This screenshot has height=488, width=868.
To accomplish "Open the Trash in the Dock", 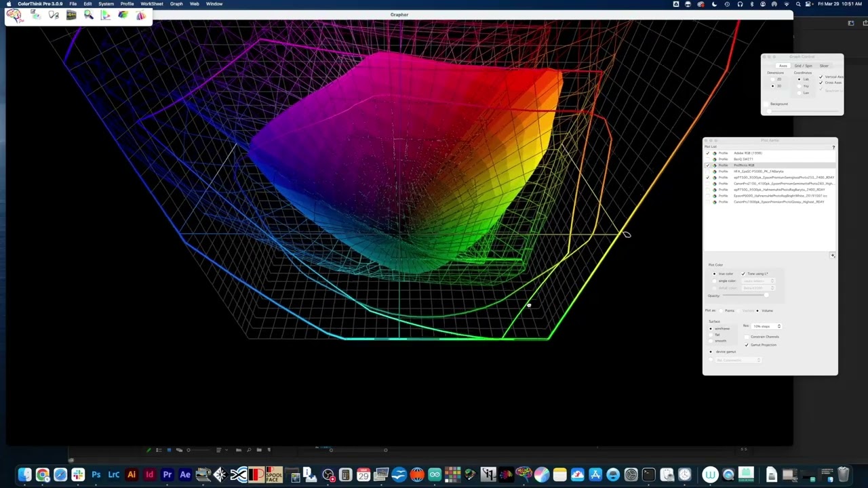I will (844, 474).
